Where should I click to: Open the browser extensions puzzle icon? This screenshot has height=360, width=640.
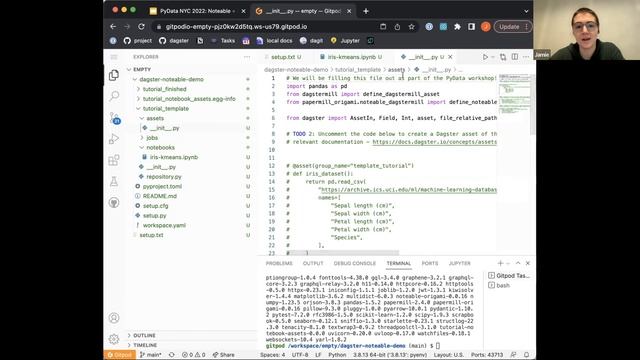click(457, 27)
